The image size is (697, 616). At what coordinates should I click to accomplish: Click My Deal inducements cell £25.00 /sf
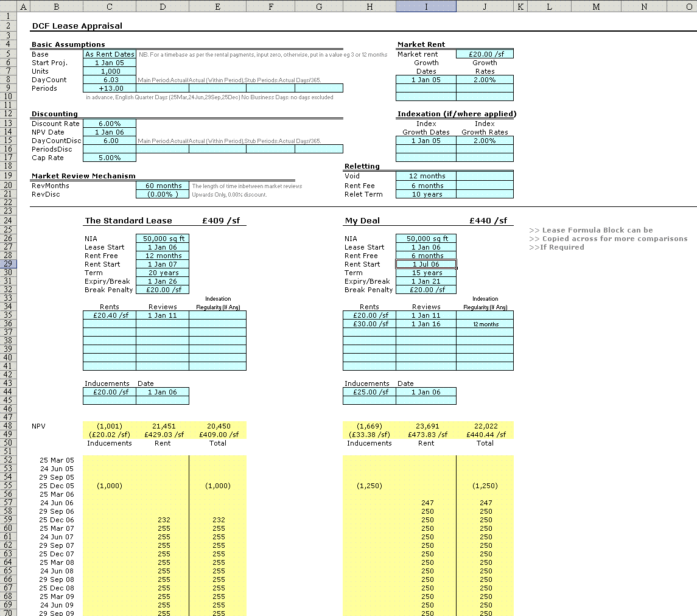(x=369, y=392)
